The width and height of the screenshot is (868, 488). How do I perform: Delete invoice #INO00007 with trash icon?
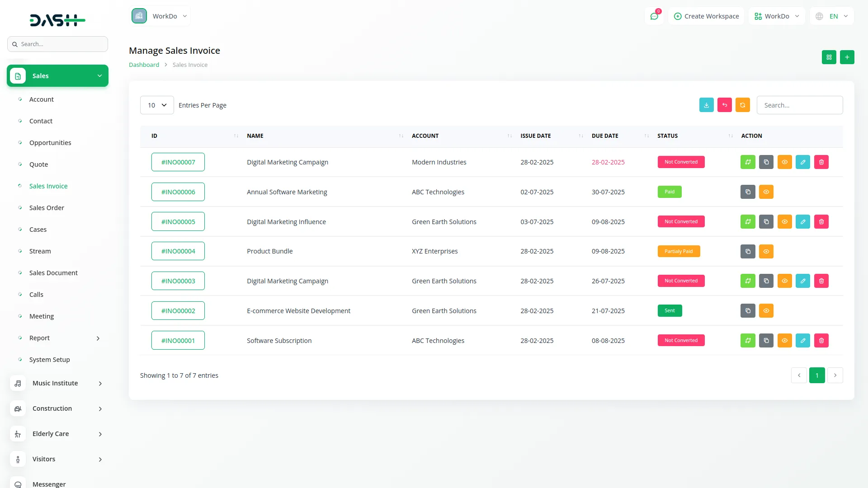point(821,162)
